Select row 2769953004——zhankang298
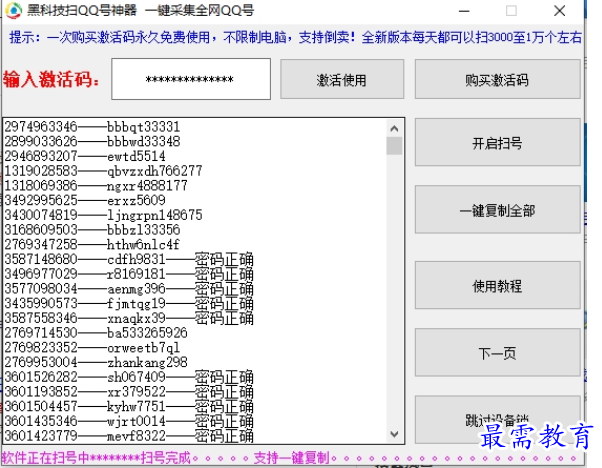The width and height of the screenshot is (602, 468). tap(96, 362)
